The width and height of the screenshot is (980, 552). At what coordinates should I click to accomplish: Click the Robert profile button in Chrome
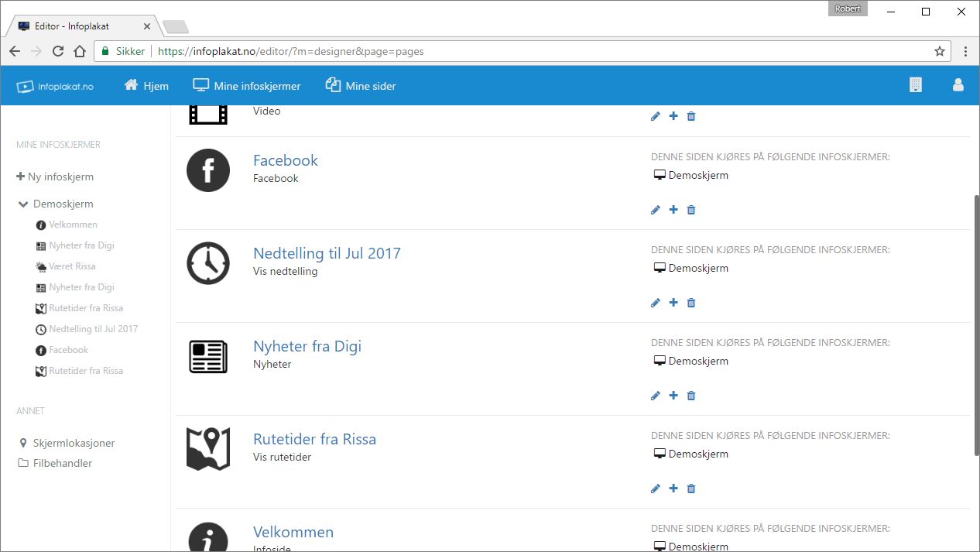pyautogui.click(x=848, y=9)
